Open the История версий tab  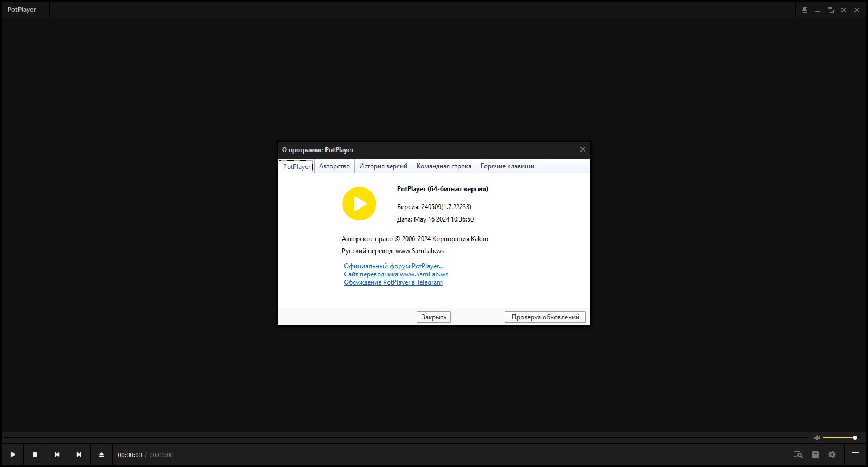(x=383, y=166)
